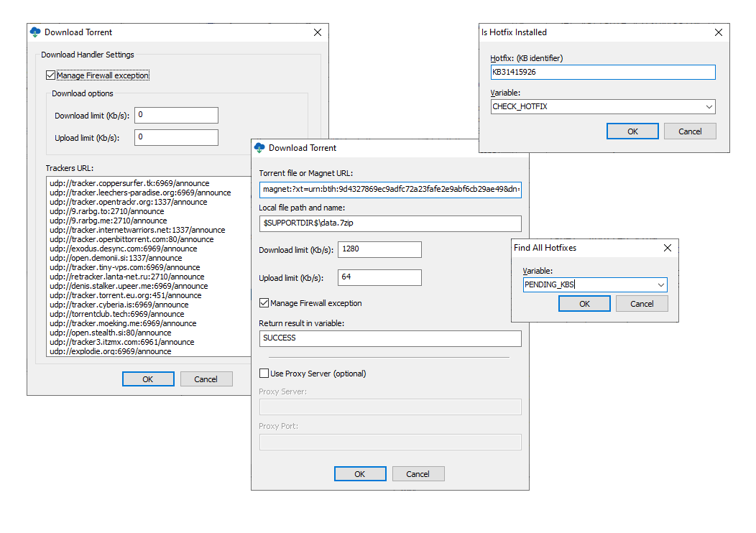Select tracker.opentrackr.org:1337 tracker line
Viewport: 756px width, 533px height.
tap(128, 202)
